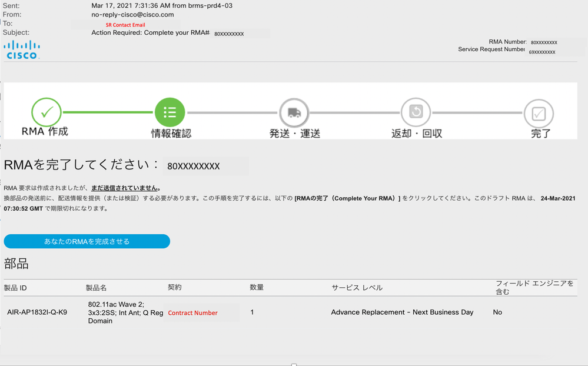Select the sender address no-reply-cisco@cisco.com
The width and height of the screenshot is (588, 366).
[x=133, y=15]
